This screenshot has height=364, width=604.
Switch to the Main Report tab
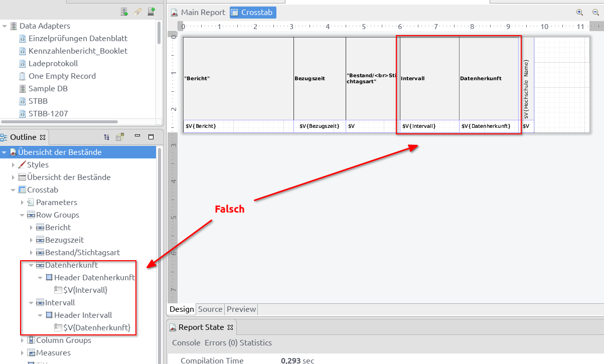point(198,13)
